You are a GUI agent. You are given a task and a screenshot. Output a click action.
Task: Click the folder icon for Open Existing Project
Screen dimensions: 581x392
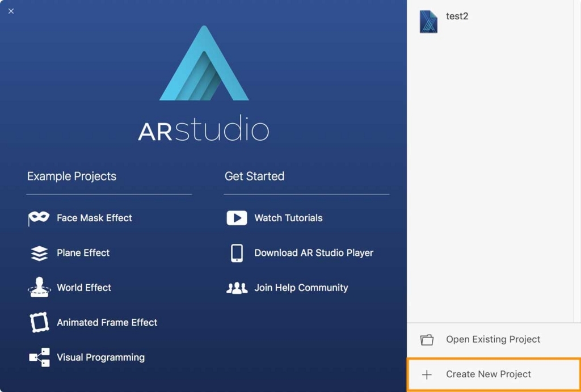click(x=427, y=339)
